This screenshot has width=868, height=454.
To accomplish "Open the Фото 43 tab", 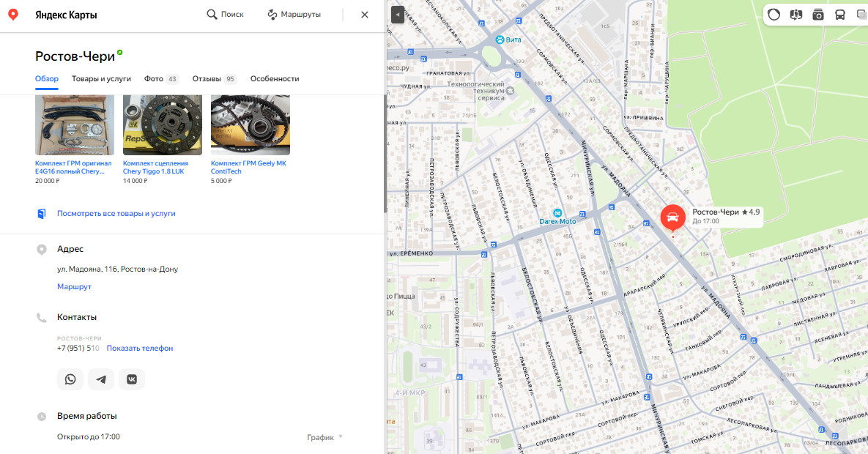I will tap(161, 78).
